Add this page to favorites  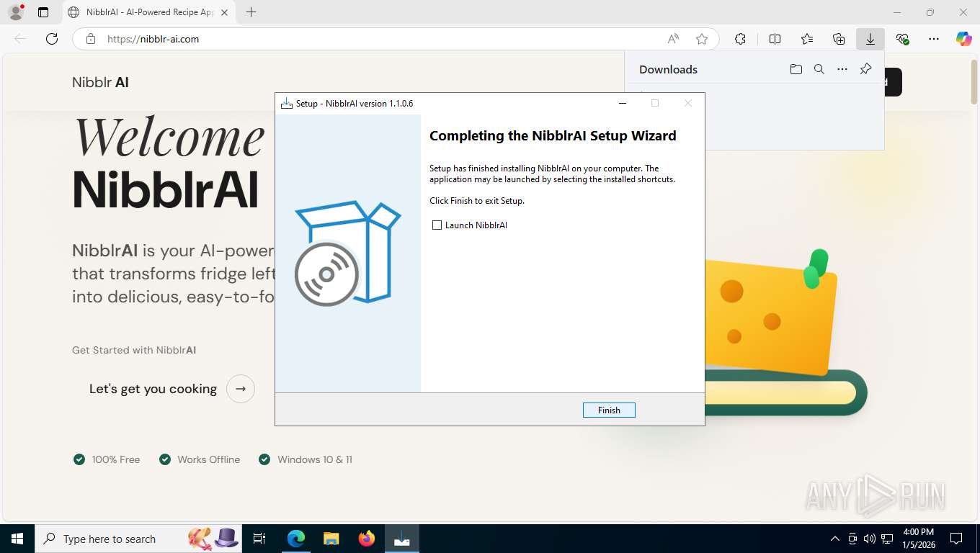point(702,39)
